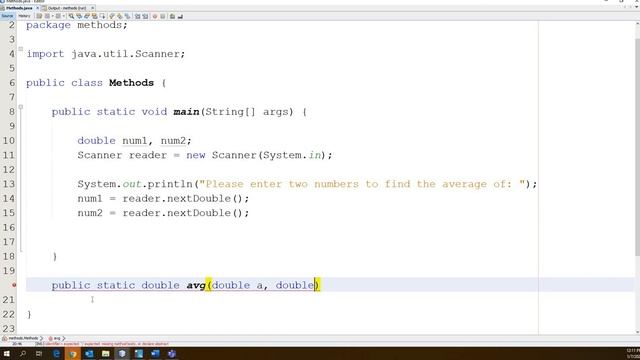640x360 pixels.
Task: Click the 'main' method name on line 8
Action: (186, 112)
